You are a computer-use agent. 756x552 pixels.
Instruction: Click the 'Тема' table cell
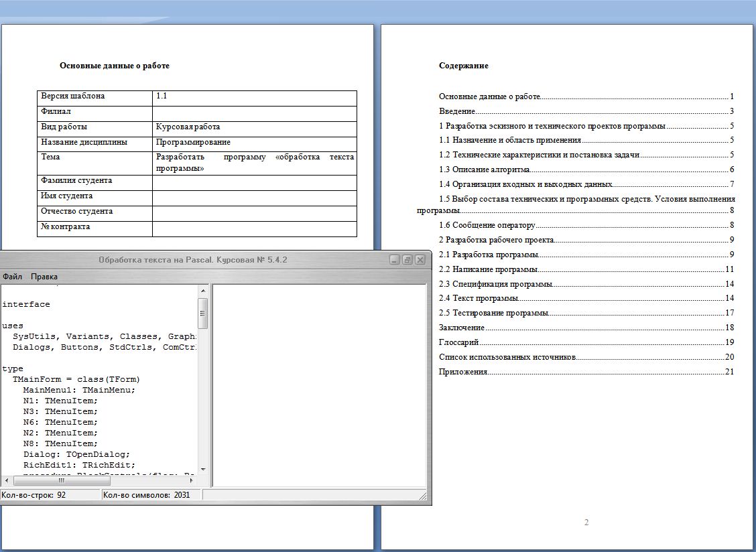tap(94, 163)
